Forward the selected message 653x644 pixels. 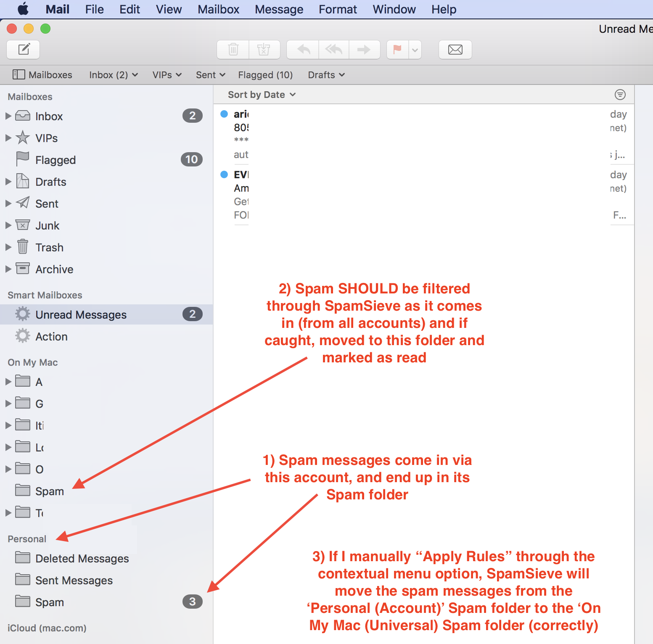tap(365, 50)
